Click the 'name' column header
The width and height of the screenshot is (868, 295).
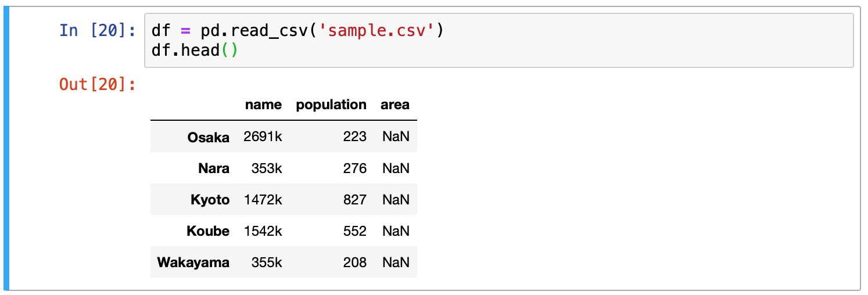click(x=263, y=105)
